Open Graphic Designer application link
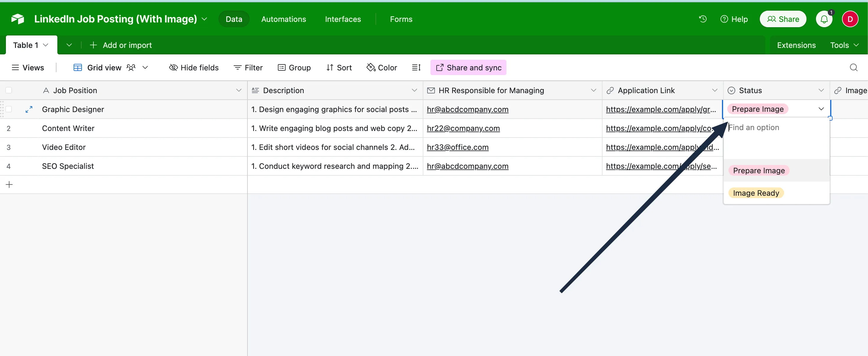The width and height of the screenshot is (868, 356). coord(661,109)
